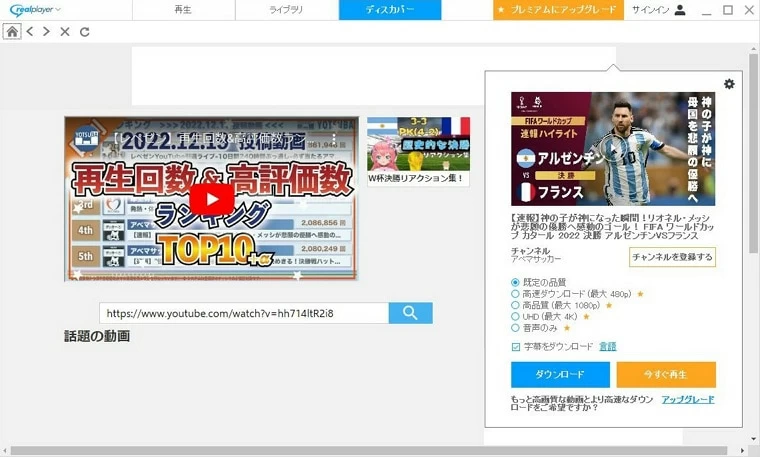Viewport: 760px width, 457px height.
Task: Select the ディスカバー tab
Action: pos(390,10)
